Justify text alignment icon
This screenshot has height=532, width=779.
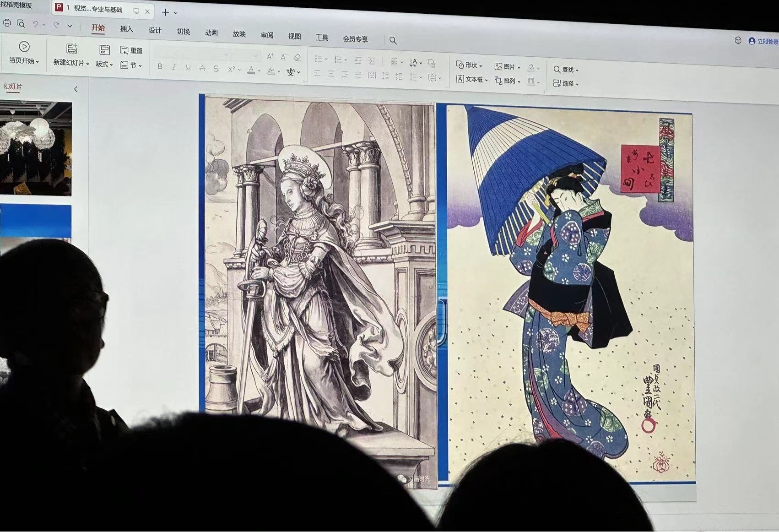click(358, 75)
